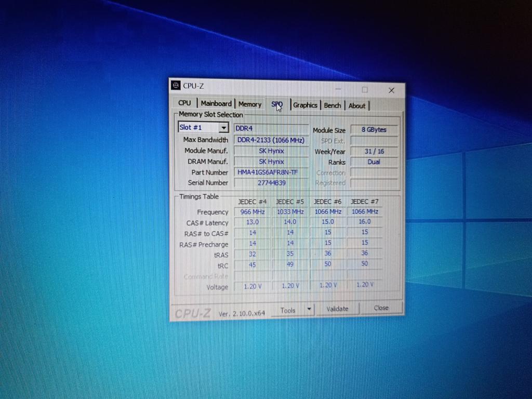Click the CPU-Z icon in title bar
The height and width of the screenshot is (399, 532).
[176, 86]
